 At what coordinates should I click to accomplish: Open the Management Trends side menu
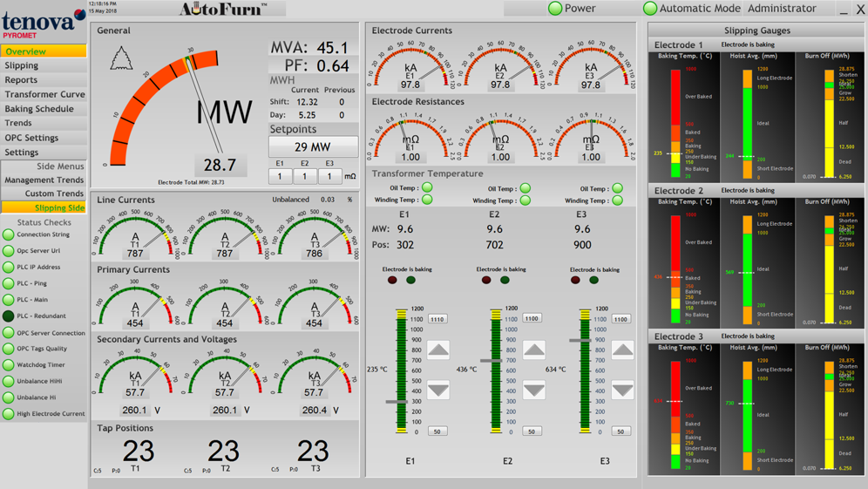click(x=44, y=180)
